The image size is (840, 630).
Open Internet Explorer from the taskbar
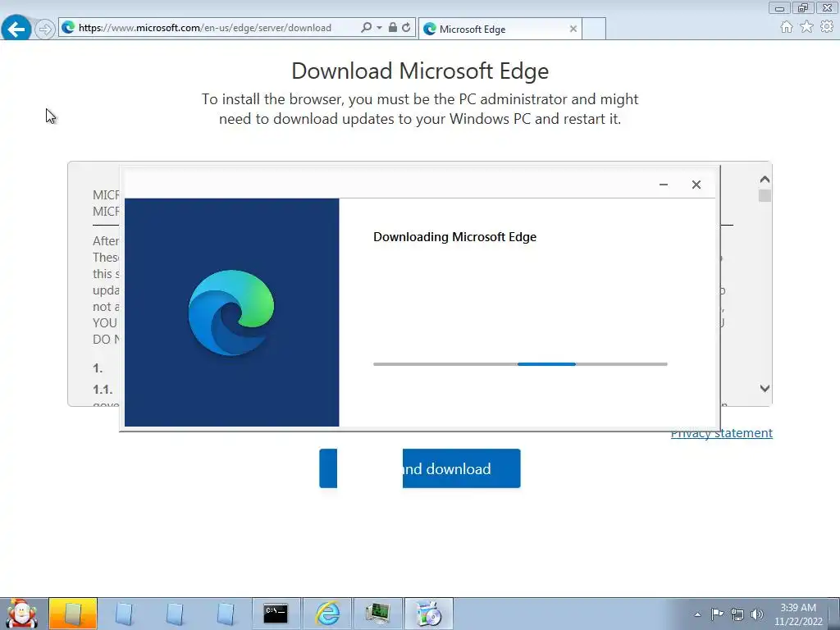click(x=326, y=614)
